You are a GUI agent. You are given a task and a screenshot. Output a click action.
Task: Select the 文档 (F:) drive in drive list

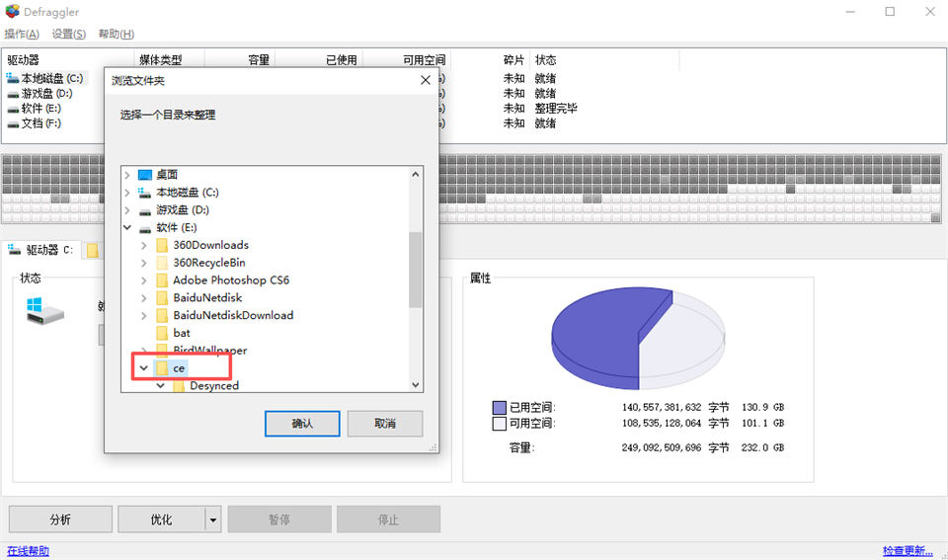(39, 123)
